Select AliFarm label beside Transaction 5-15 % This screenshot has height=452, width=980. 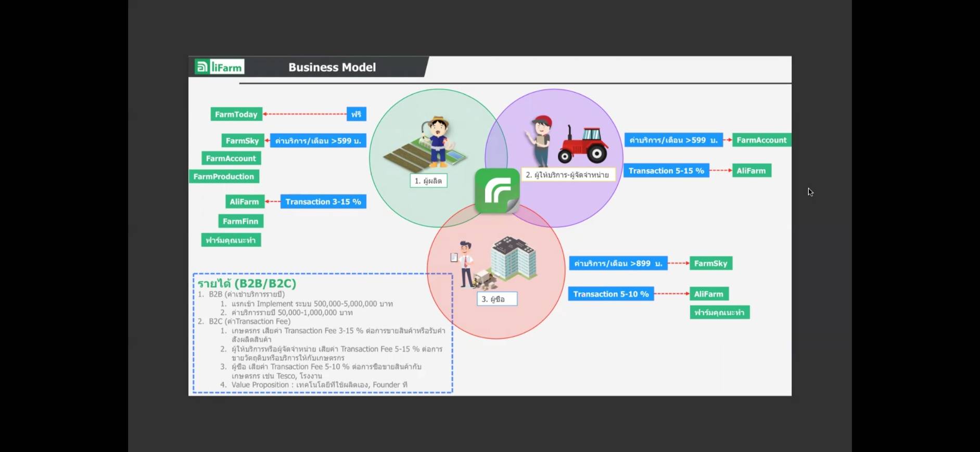point(752,171)
